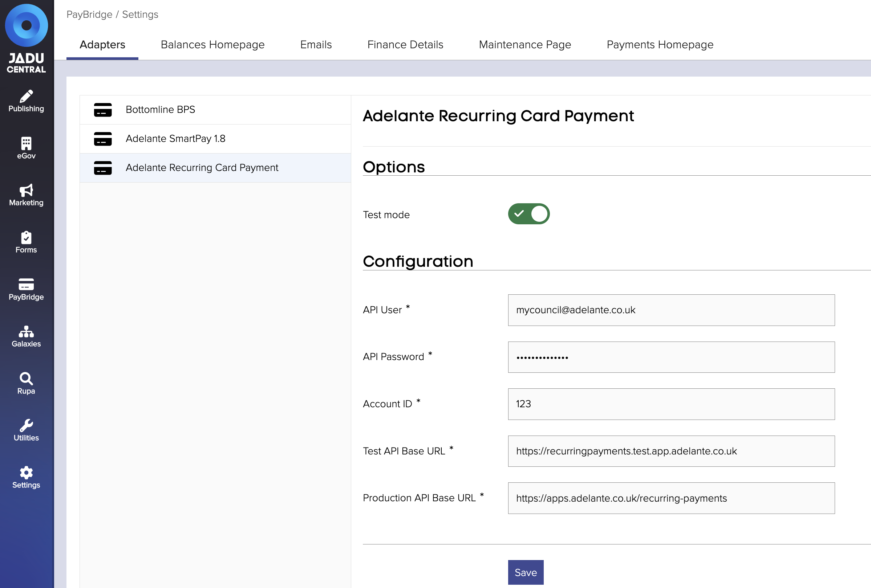
Task: Focus the Account ID field
Action: 671,404
